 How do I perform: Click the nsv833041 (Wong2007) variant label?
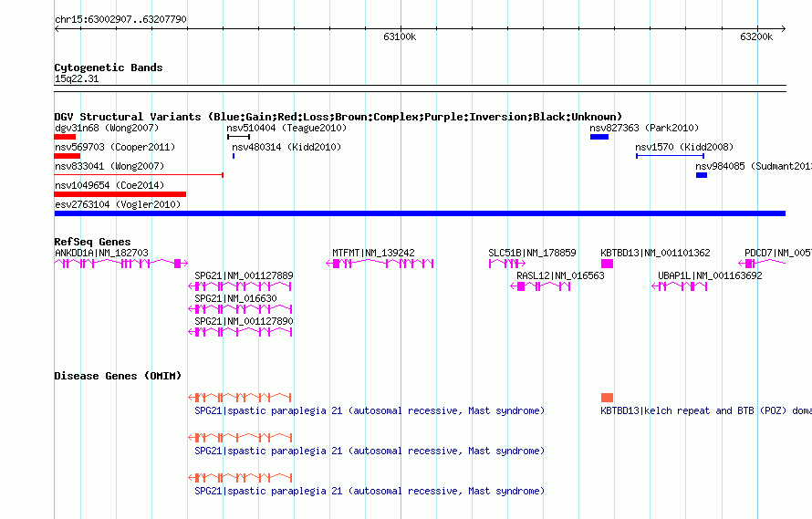(x=109, y=166)
